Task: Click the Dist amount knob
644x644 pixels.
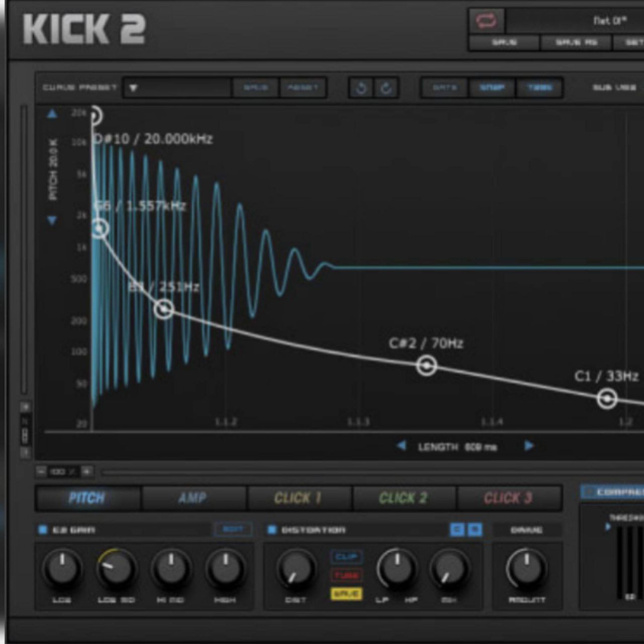Action: point(296,569)
